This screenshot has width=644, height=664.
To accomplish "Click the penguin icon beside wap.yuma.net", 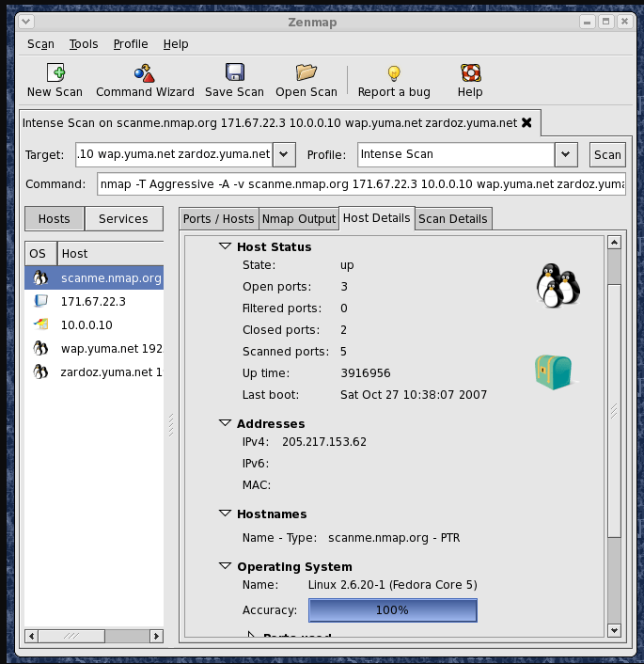I will click(x=40, y=348).
